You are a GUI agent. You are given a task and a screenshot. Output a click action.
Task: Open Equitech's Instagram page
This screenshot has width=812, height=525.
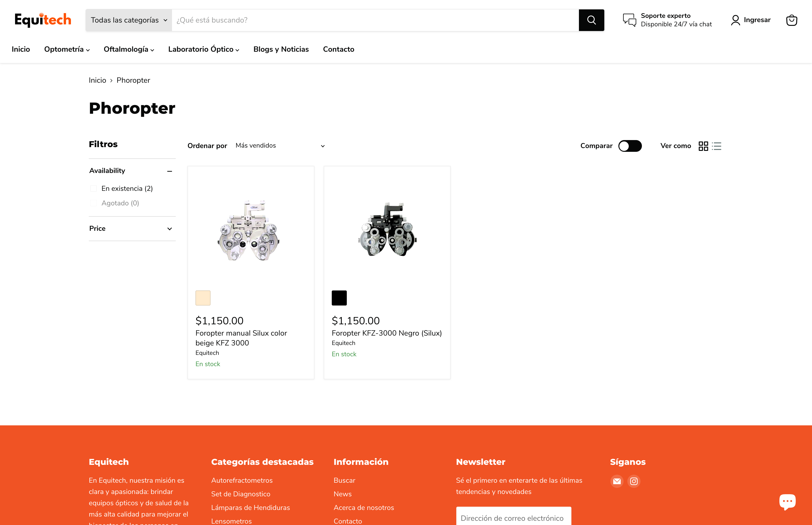pyautogui.click(x=634, y=481)
